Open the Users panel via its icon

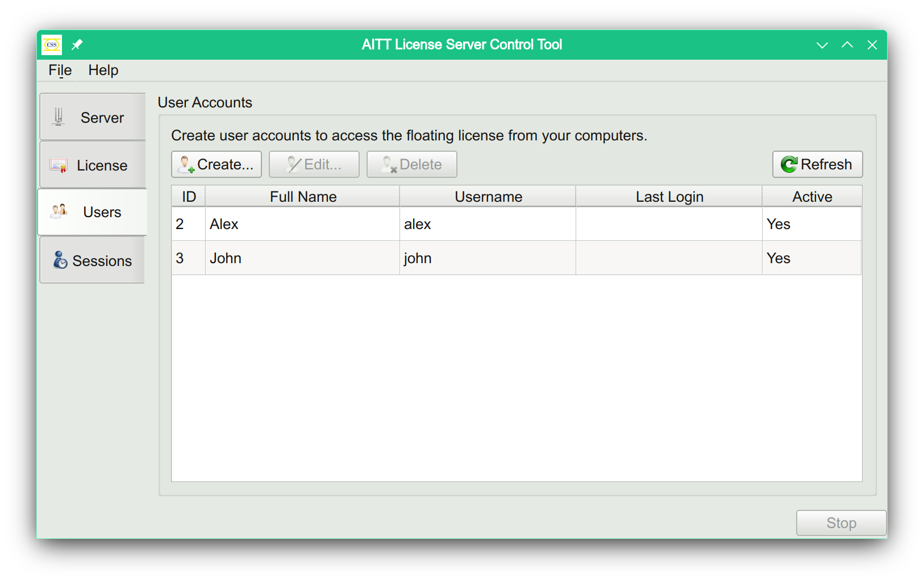pyautogui.click(x=57, y=211)
